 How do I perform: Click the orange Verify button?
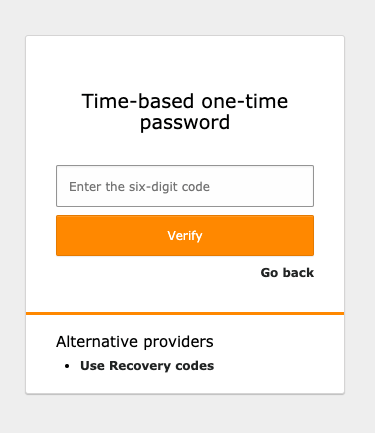pos(185,236)
